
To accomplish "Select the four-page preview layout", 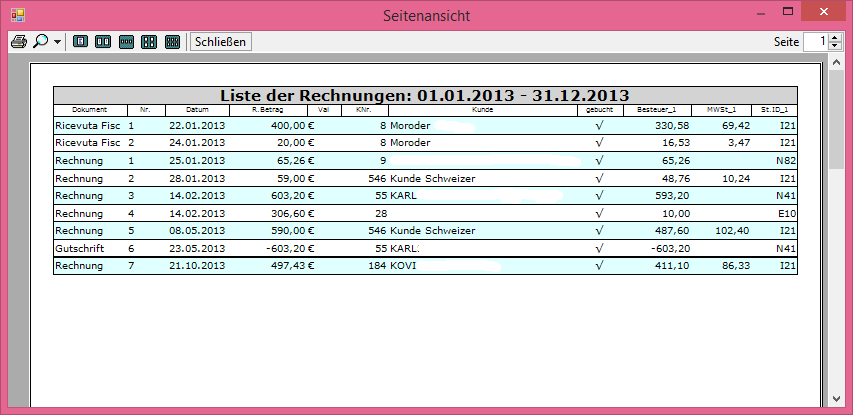I will click(x=149, y=42).
